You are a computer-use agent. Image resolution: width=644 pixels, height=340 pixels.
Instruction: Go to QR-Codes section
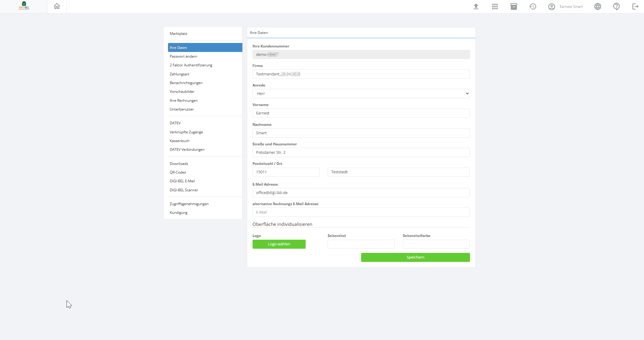[178, 172]
